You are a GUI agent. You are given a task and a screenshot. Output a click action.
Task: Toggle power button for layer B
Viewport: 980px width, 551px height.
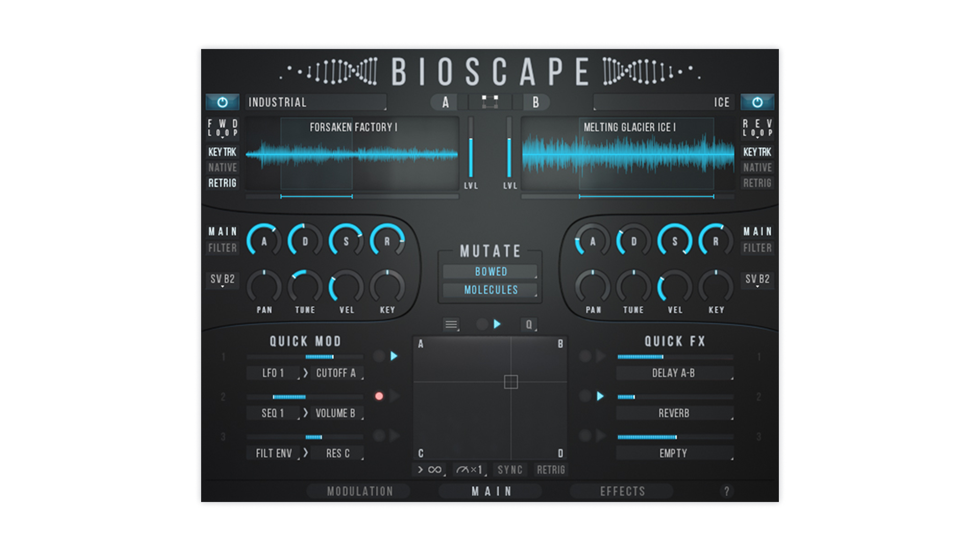[x=757, y=103]
